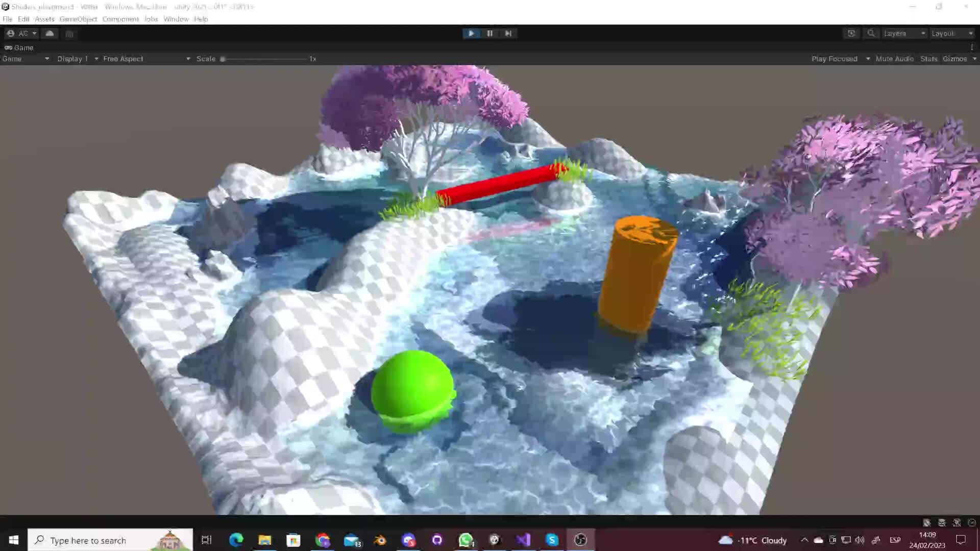The width and height of the screenshot is (980, 551).
Task: Open the -11°C Cloudy weather widget
Action: point(752,540)
